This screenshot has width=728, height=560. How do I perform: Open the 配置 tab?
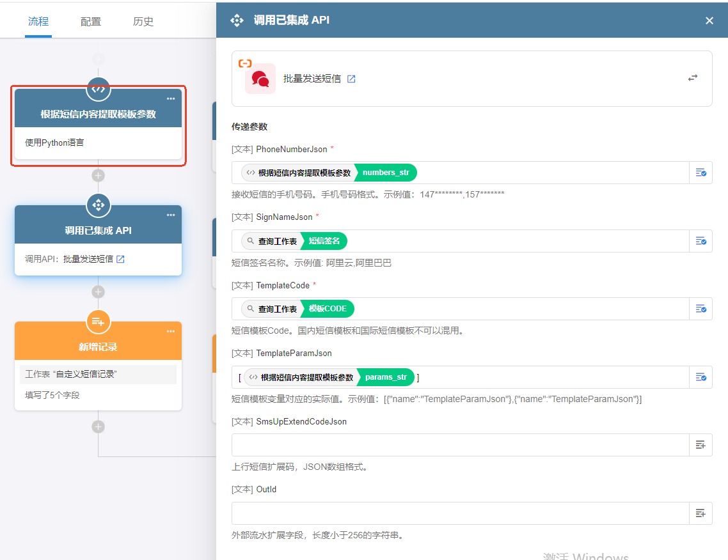click(91, 21)
